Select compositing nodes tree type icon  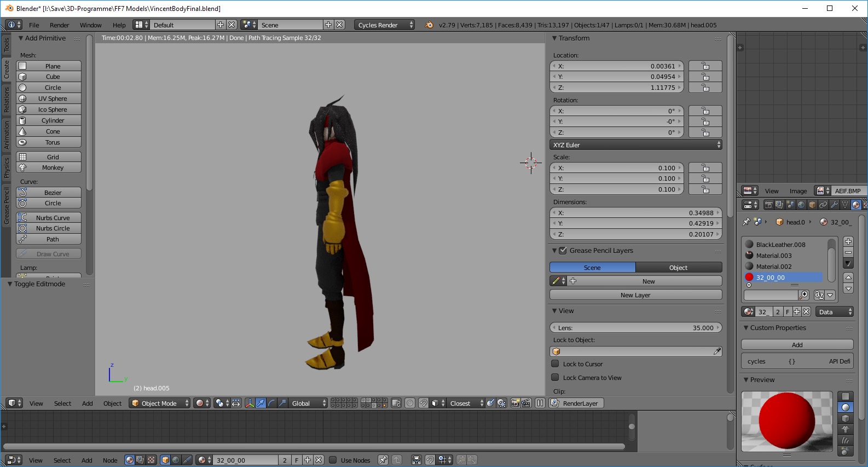140,460
